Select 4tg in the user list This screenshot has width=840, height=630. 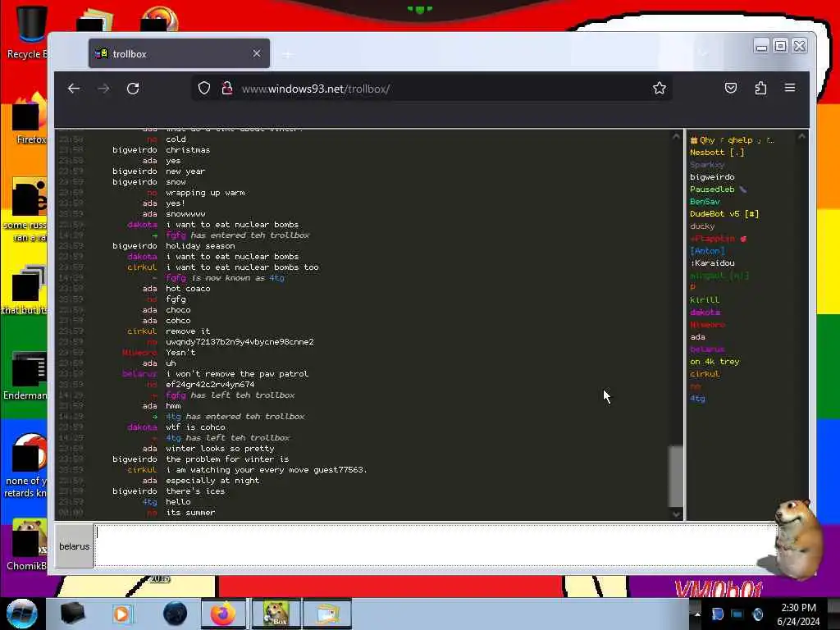tap(697, 399)
